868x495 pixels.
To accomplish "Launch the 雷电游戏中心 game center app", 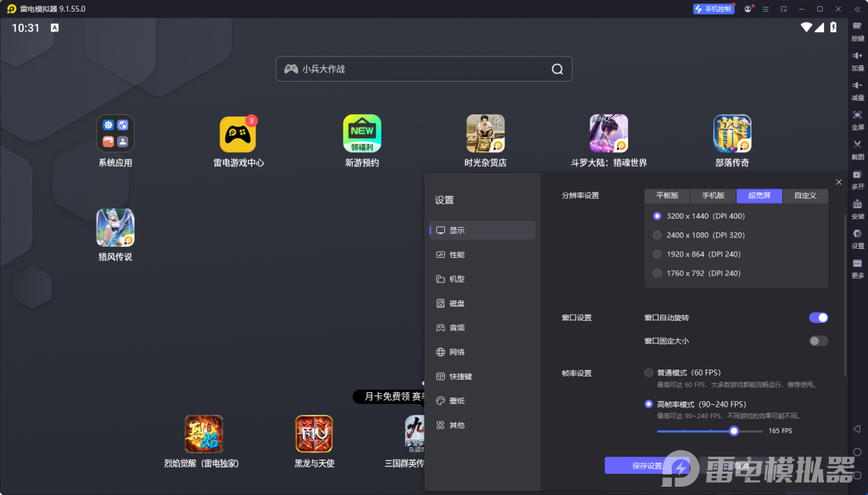I will tap(239, 134).
